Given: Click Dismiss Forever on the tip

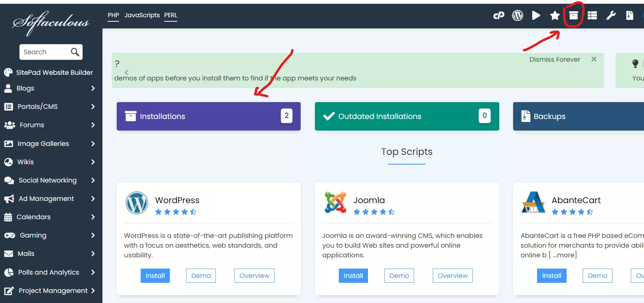Looking at the screenshot, I should pos(555,59).
